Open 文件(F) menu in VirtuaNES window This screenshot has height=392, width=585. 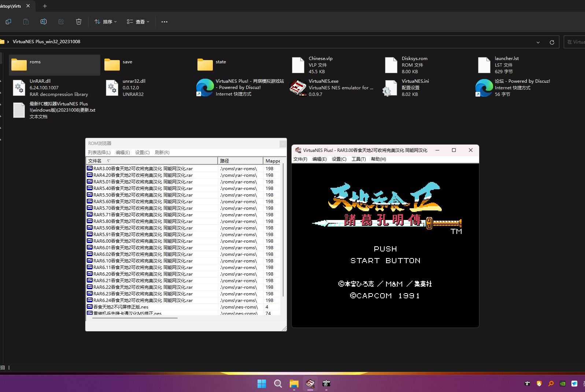click(300, 159)
